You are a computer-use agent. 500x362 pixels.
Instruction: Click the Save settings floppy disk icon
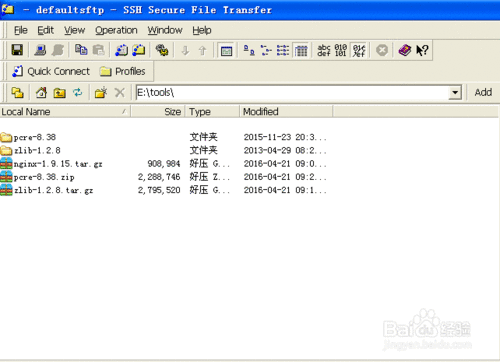tap(17, 50)
